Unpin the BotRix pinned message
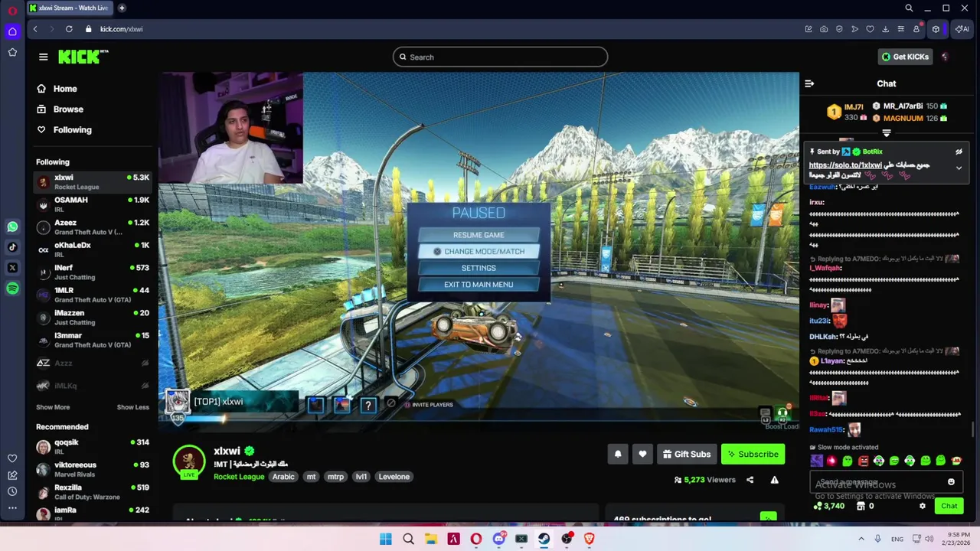The image size is (980, 551). click(x=959, y=152)
